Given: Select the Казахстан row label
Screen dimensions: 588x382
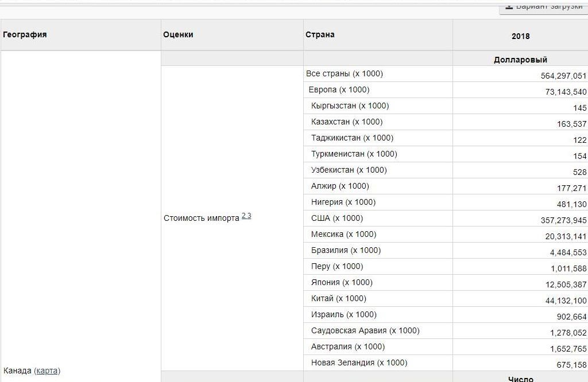Looking at the screenshot, I should pyautogui.click(x=347, y=122).
